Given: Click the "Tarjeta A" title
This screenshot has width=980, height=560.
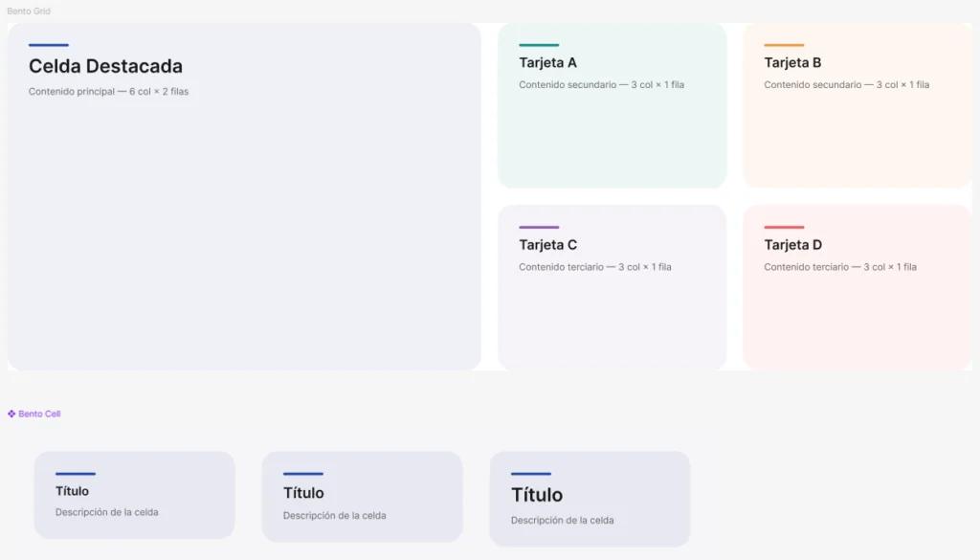Looking at the screenshot, I should click(x=547, y=62).
